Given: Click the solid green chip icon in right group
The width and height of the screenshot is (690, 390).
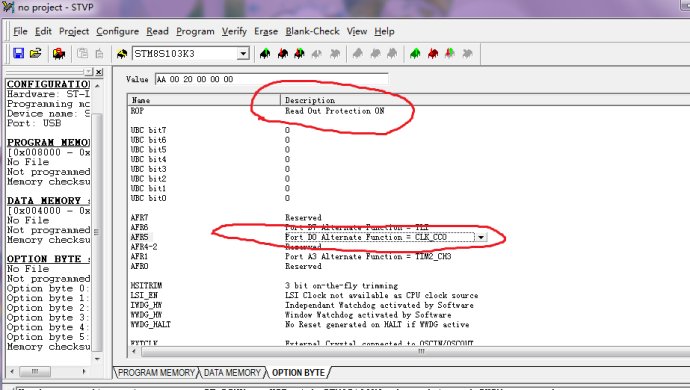Looking at the screenshot, I should pos(415,54).
